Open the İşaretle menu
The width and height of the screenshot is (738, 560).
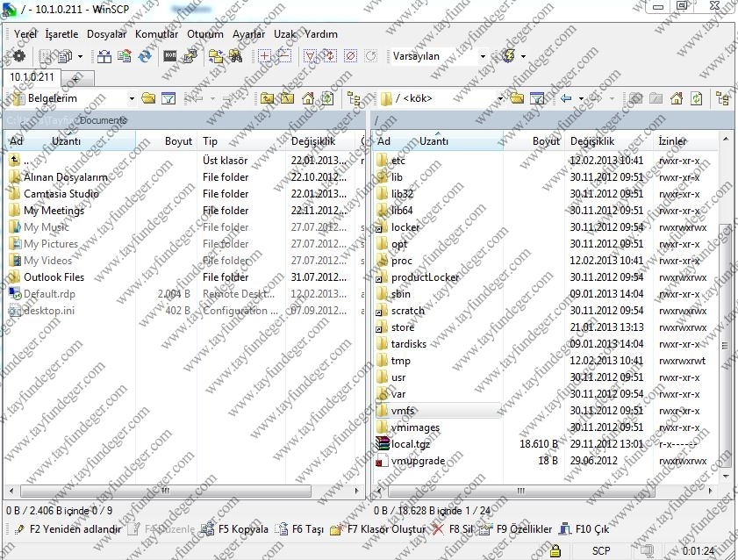pyautogui.click(x=61, y=34)
